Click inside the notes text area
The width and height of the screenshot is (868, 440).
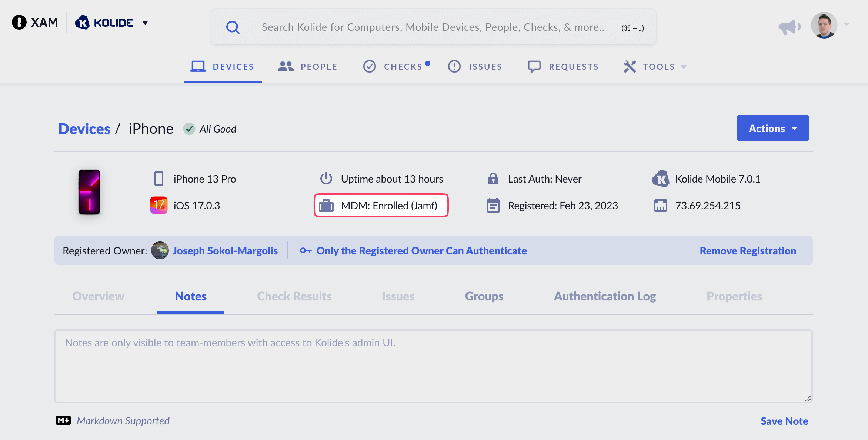433,367
